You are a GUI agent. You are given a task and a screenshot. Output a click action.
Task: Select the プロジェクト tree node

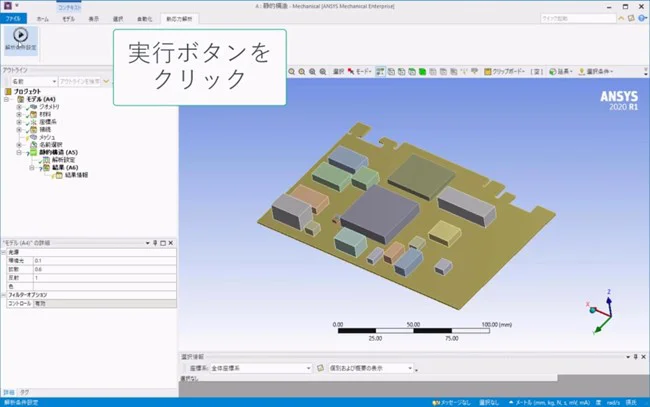(27, 92)
